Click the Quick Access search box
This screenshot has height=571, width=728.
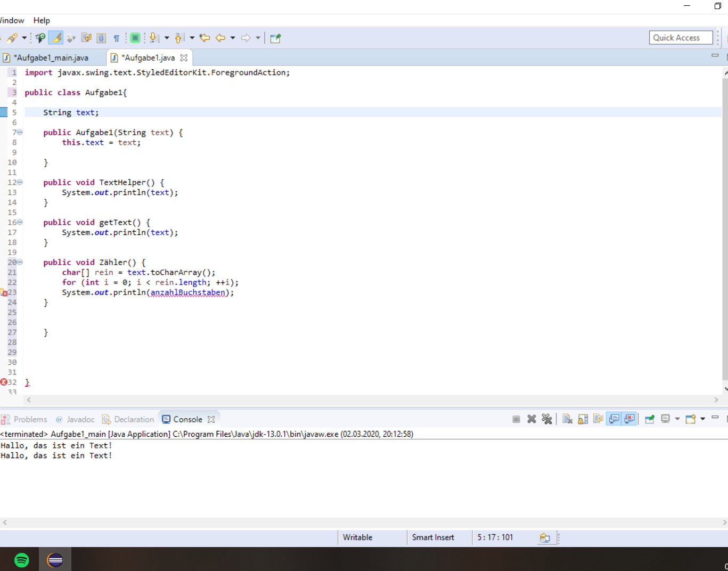680,37
